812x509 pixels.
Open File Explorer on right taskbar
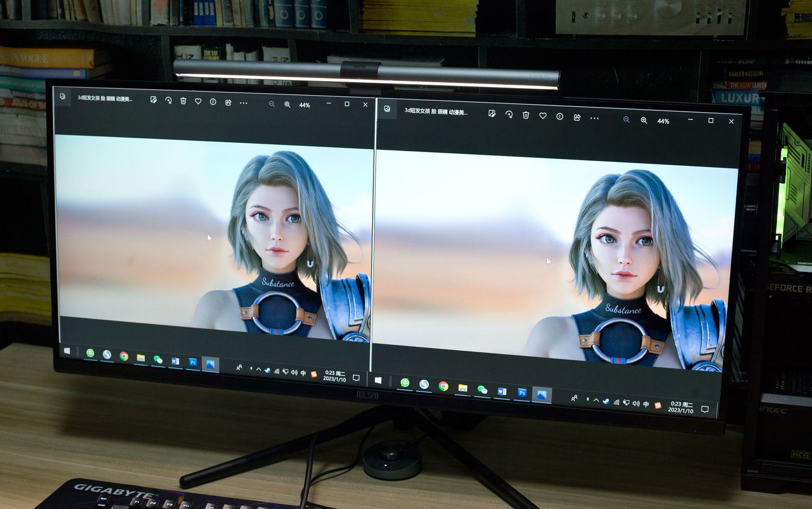(x=463, y=388)
